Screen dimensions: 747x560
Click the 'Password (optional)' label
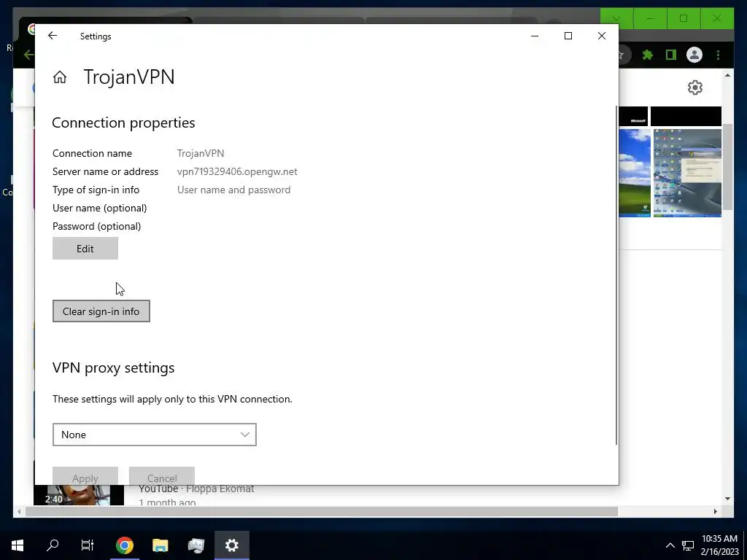97,226
